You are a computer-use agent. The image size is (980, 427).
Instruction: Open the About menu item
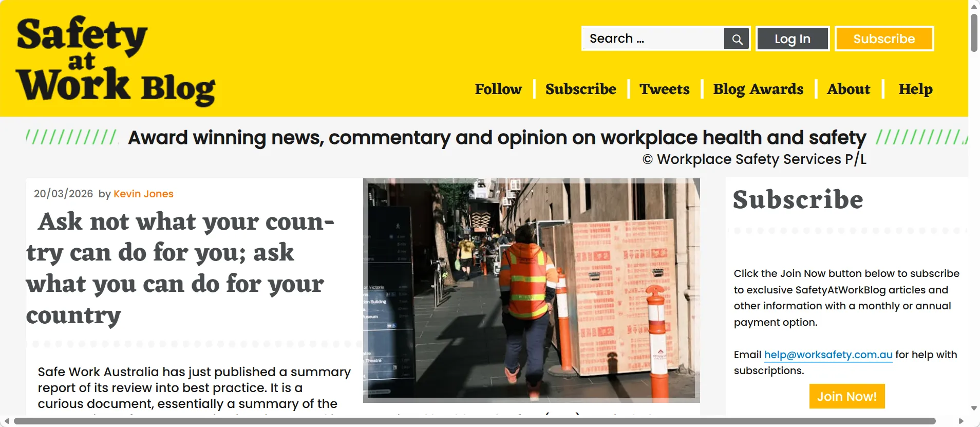[x=848, y=89]
